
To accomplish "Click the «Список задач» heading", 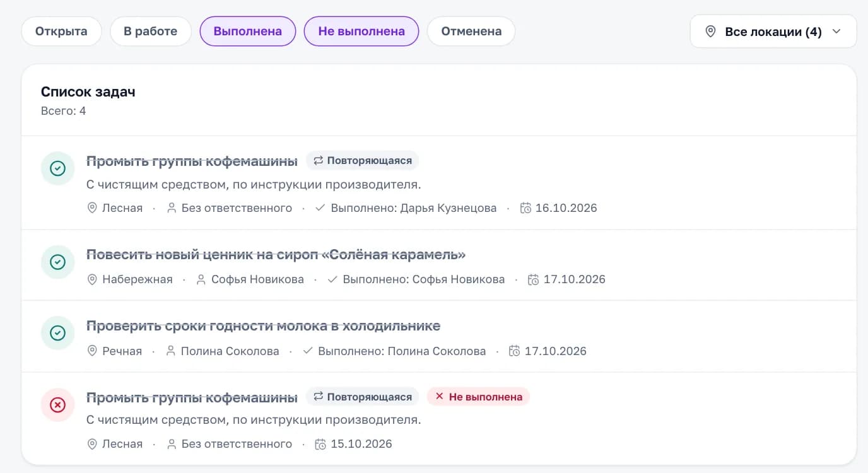I will (88, 92).
